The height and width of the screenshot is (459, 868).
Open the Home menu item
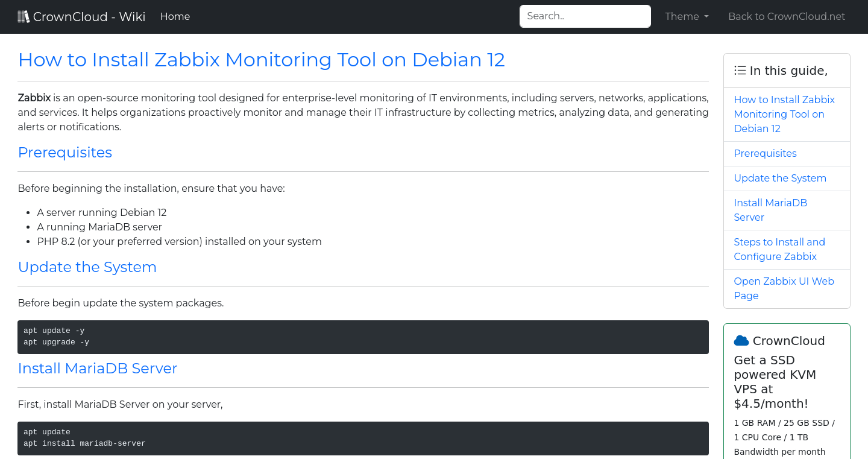(175, 17)
